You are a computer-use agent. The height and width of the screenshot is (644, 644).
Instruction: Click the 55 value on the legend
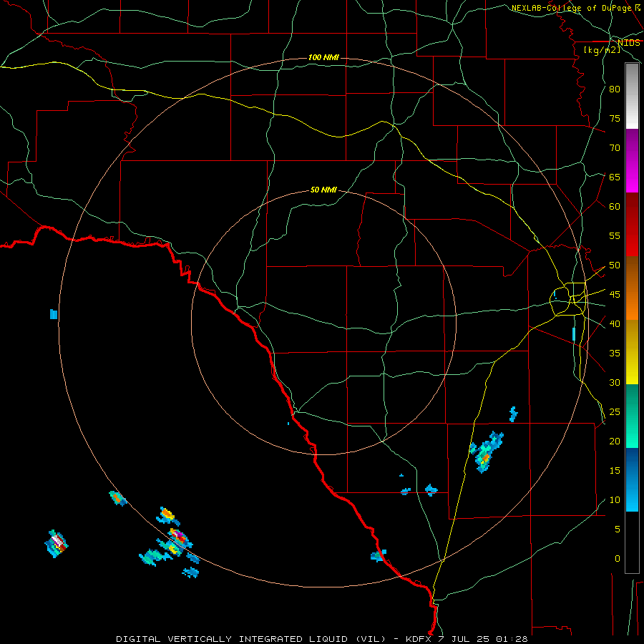pyautogui.click(x=615, y=235)
